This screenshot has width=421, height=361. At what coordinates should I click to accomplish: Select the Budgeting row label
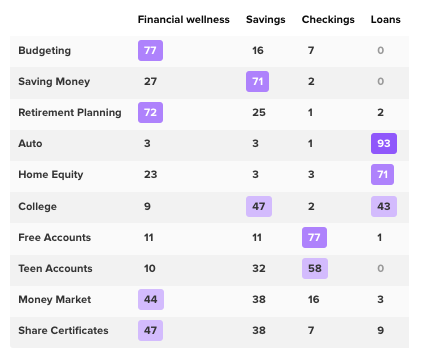[x=45, y=50]
